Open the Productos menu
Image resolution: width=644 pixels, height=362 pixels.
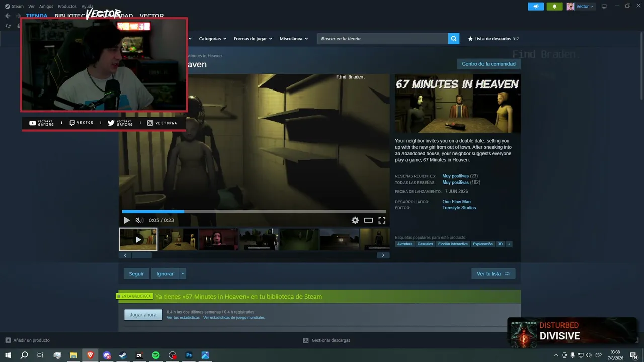tap(67, 7)
